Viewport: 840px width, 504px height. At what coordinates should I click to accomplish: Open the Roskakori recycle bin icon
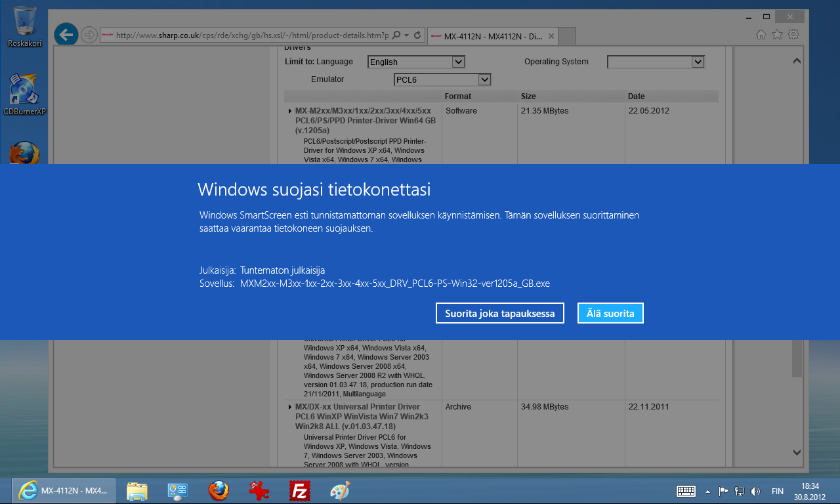point(25,26)
